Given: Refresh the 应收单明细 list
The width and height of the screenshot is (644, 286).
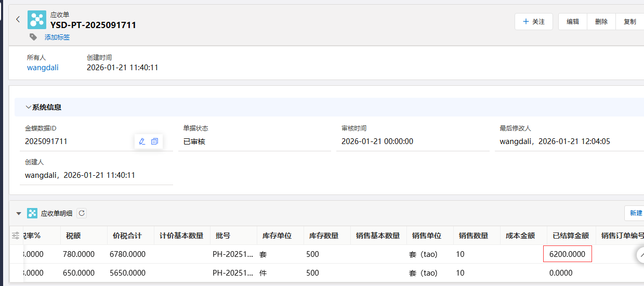Looking at the screenshot, I should (x=82, y=213).
